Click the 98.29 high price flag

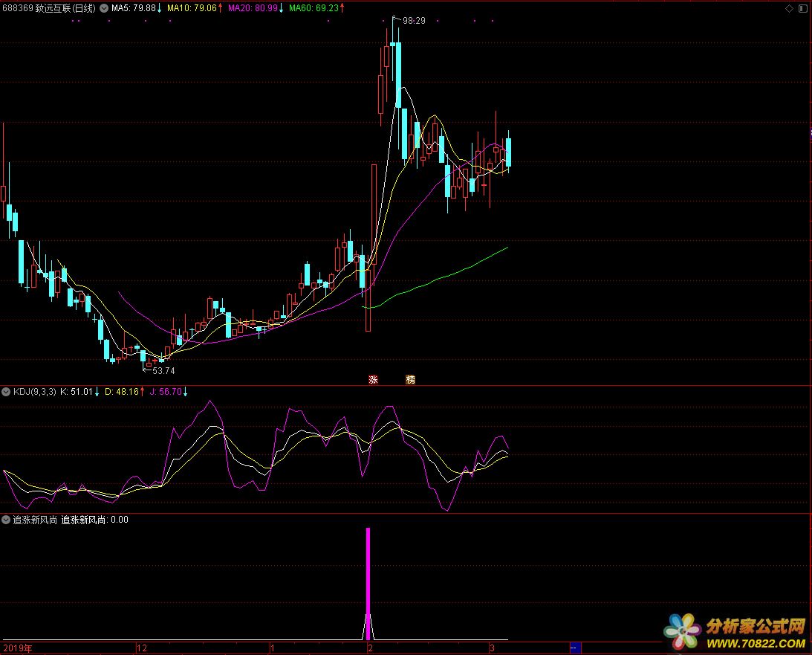click(x=413, y=21)
